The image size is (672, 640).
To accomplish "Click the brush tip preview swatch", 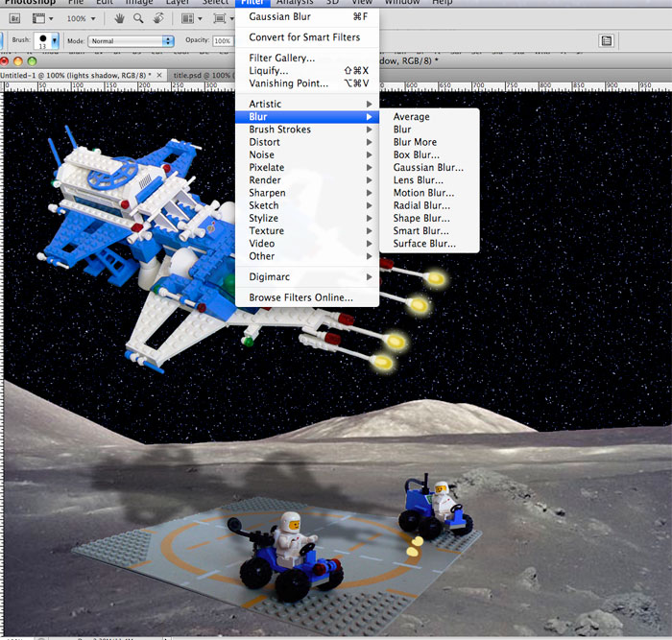I will (43, 40).
